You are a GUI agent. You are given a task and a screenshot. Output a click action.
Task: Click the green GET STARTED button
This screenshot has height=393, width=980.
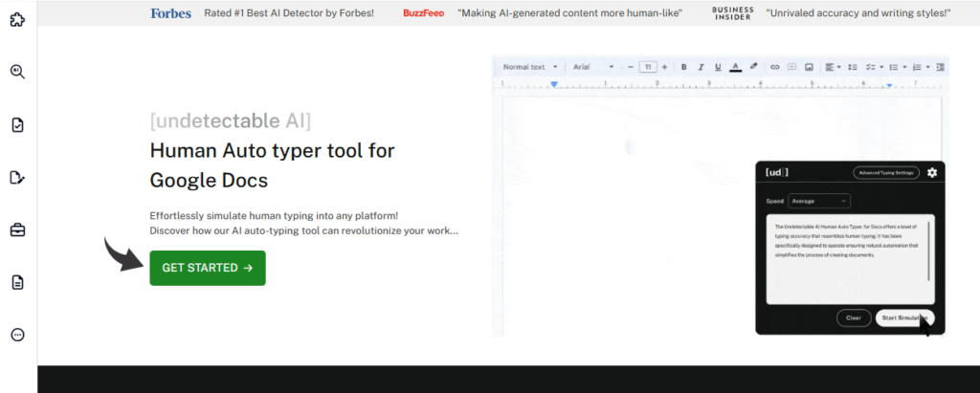[x=208, y=268]
